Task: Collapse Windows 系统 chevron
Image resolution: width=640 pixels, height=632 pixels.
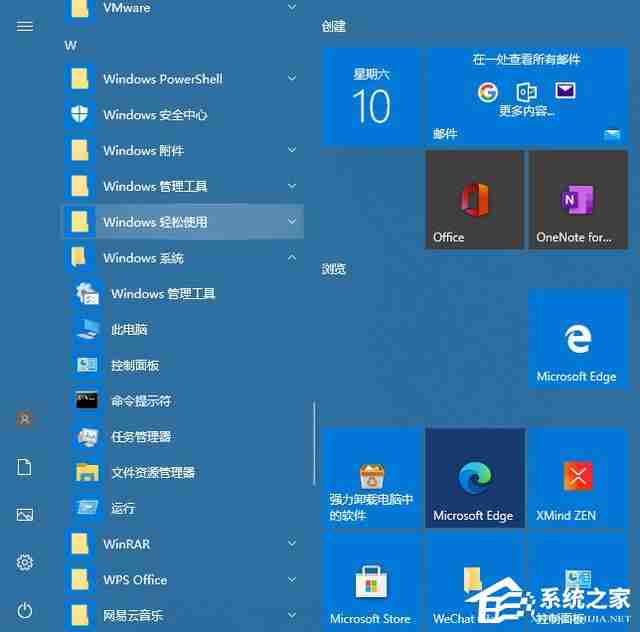Action: [292, 257]
